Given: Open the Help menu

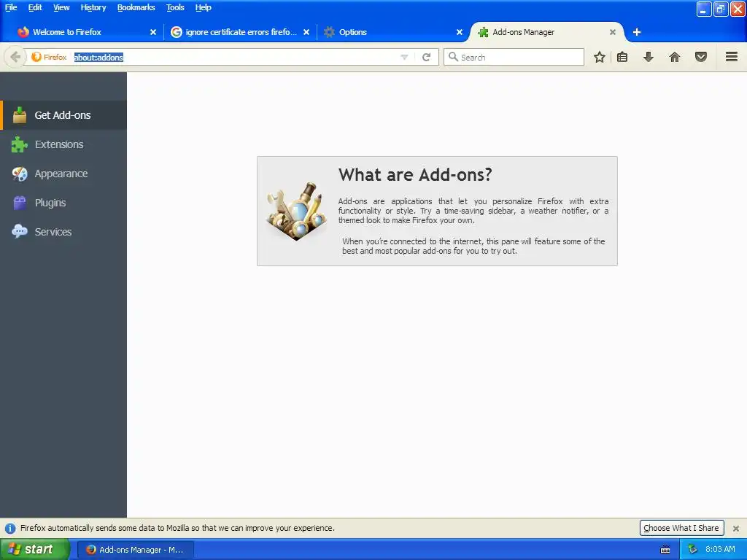Looking at the screenshot, I should point(203,7).
